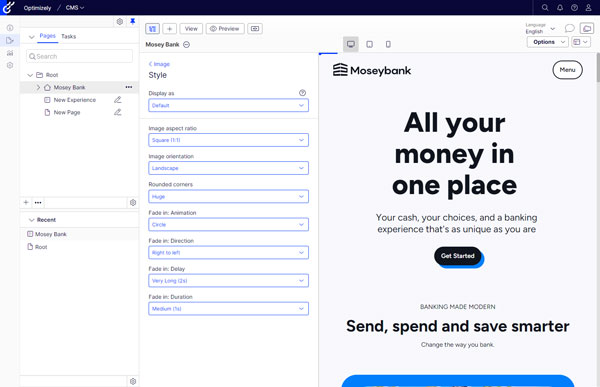Image resolution: width=600 pixels, height=387 pixels.
Task: Click the edit pencil beside New Experience
Action: [x=117, y=100]
